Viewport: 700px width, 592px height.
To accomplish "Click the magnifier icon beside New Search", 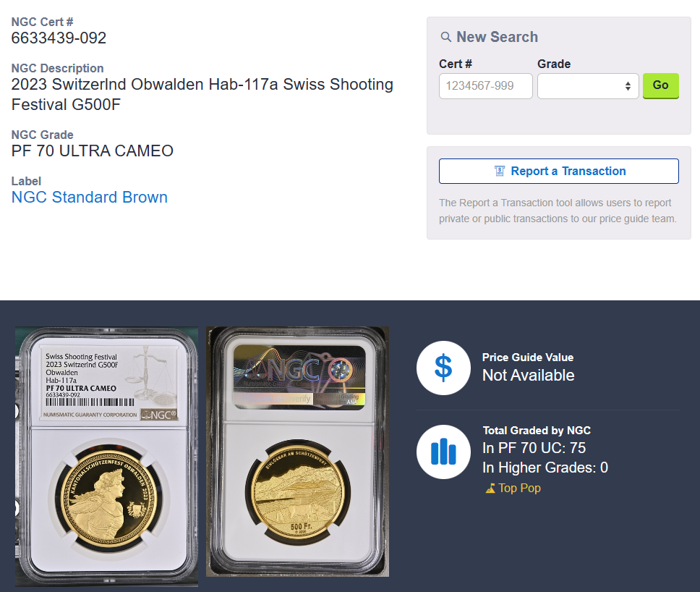I will point(445,37).
